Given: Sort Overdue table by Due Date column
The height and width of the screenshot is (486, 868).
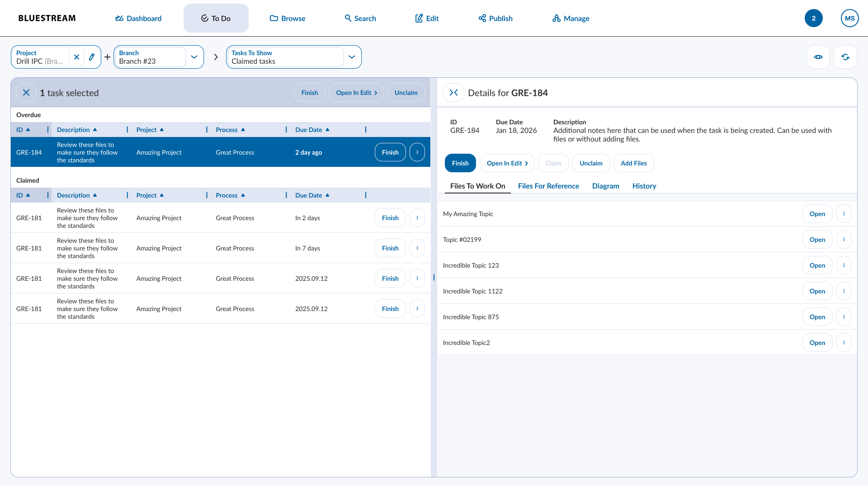Looking at the screenshot, I should tap(312, 130).
